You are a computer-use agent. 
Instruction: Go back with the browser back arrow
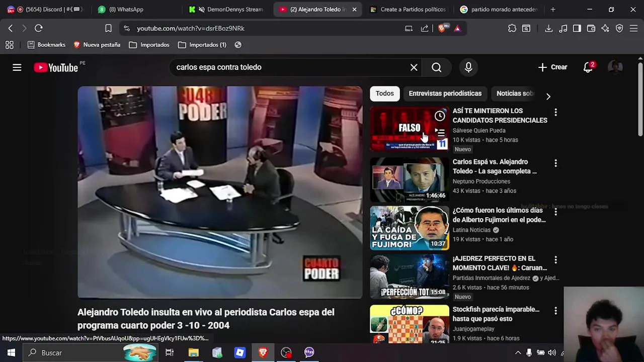click(10, 28)
